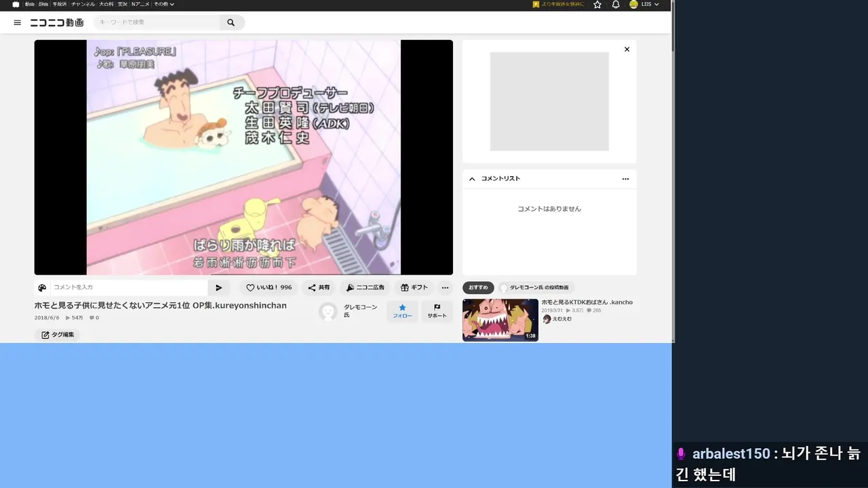Like the video with the いいね！ button

click(269, 287)
